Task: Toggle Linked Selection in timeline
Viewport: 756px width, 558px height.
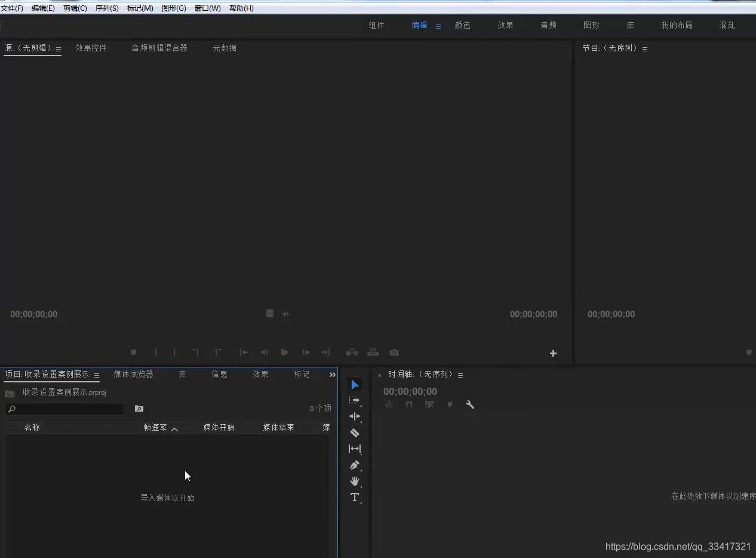Action: (429, 404)
